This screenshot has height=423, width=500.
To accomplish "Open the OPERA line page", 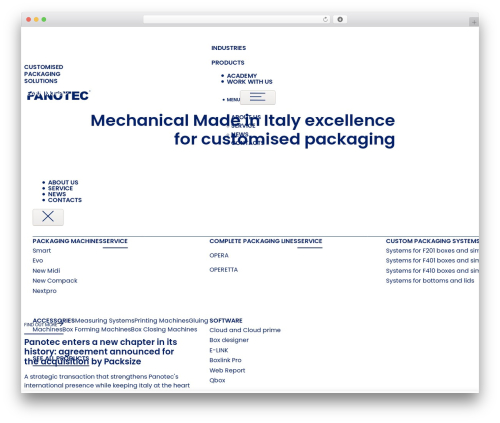I will pyautogui.click(x=219, y=255).
